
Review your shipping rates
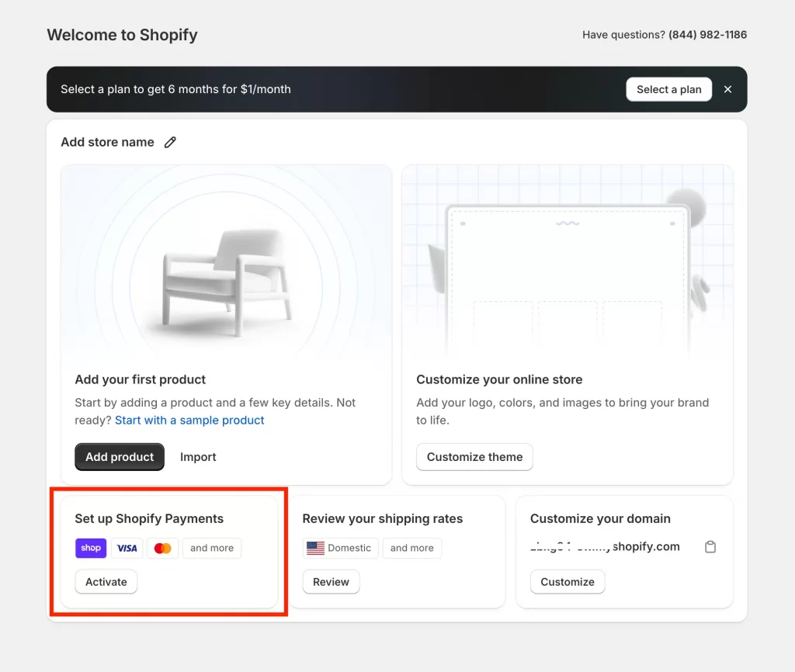coord(331,582)
